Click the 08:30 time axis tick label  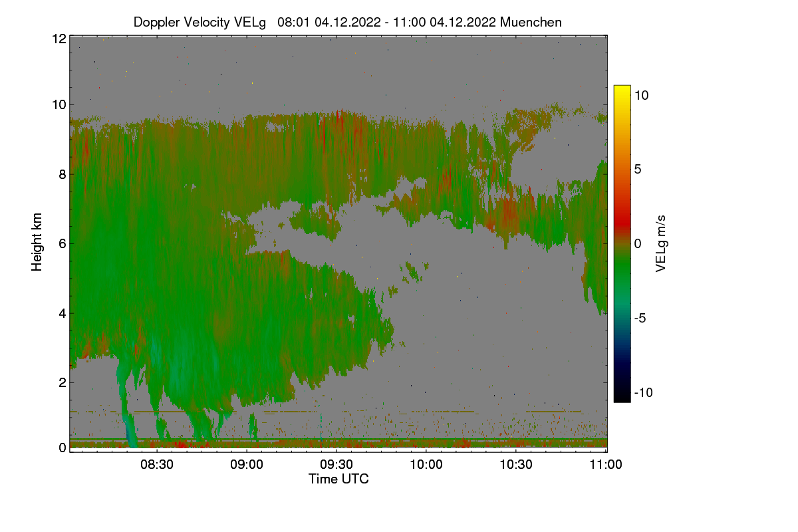[158, 465]
